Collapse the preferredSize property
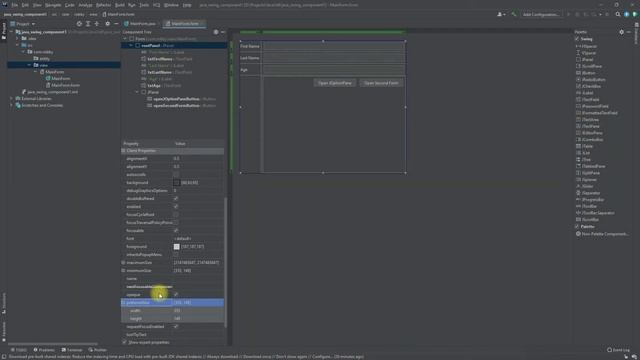Screen dimensions: 640x360 [x=123, y=302]
